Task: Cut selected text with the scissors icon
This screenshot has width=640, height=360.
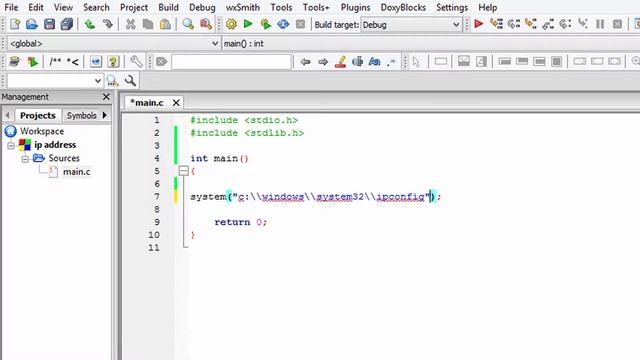Action: coord(130,24)
